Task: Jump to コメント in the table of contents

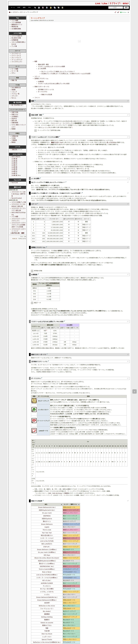Action: tap(37, 97)
